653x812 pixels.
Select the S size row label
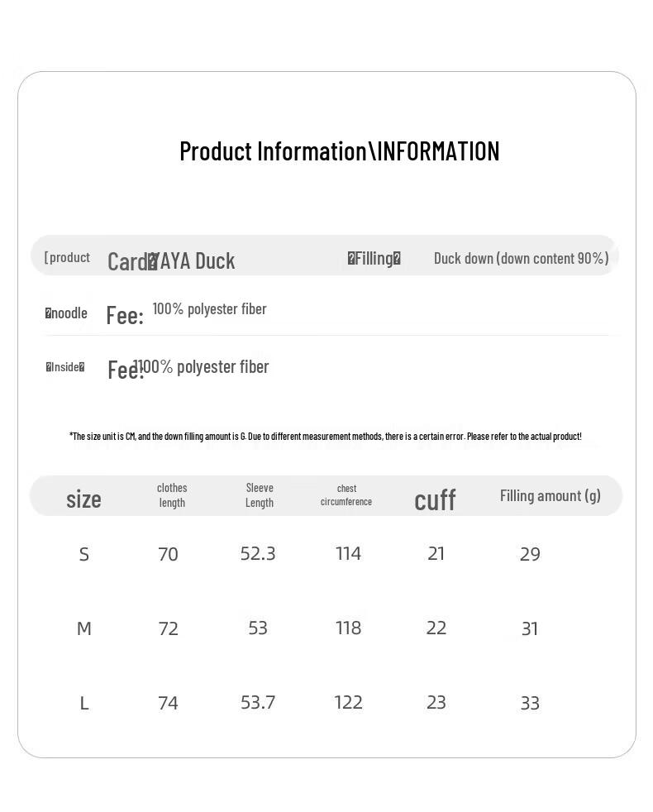[83, 555]
